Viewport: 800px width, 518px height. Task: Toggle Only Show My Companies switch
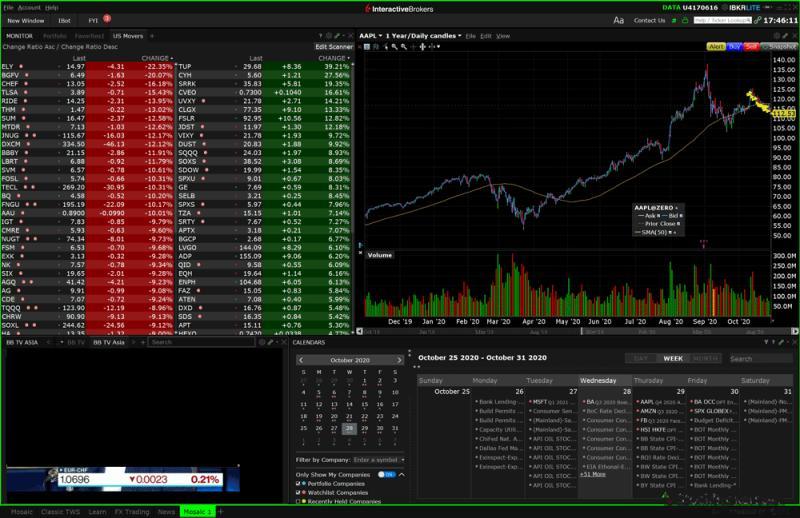(386, 475)
